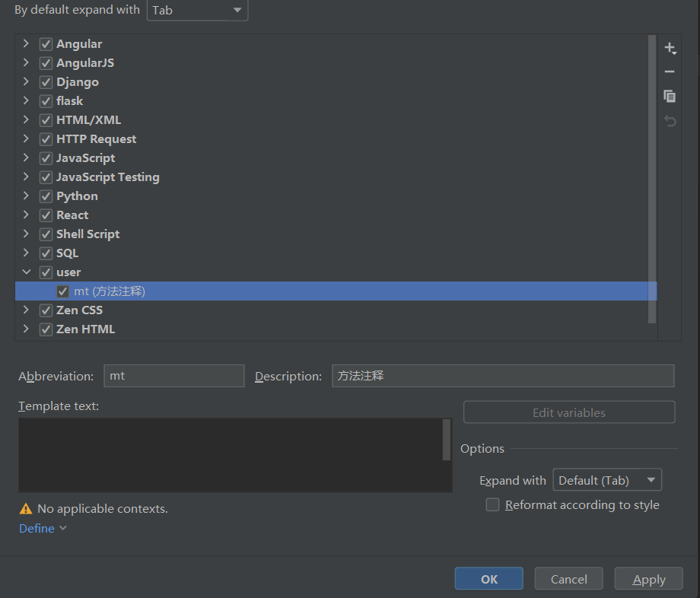Select the user group label
The height and width of the screenshot is (598, 700).
coord(68,272)
